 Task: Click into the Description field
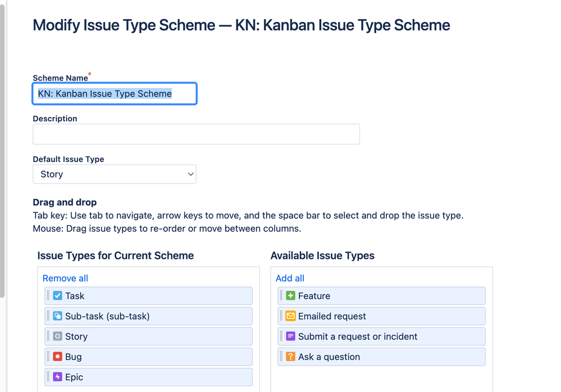196,134
